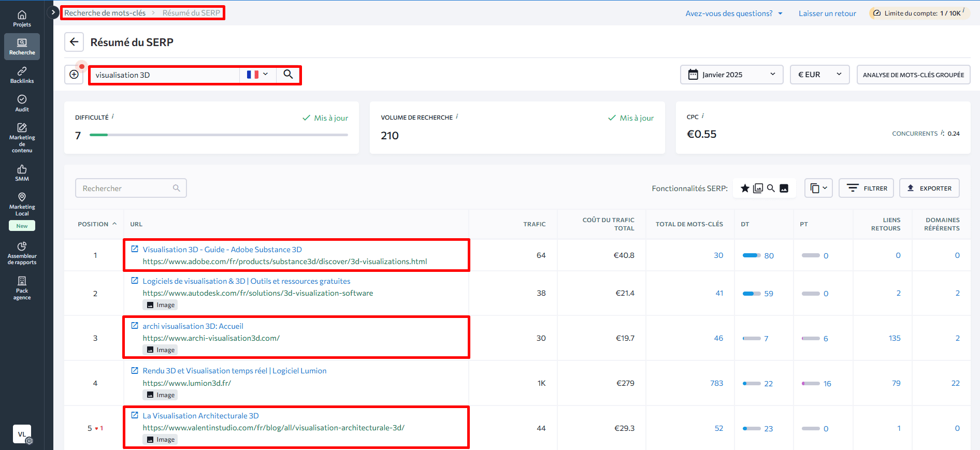Open external link icon for Autodesk result
This screenshot has height=450, width=980.
click(x=135, y=281)
